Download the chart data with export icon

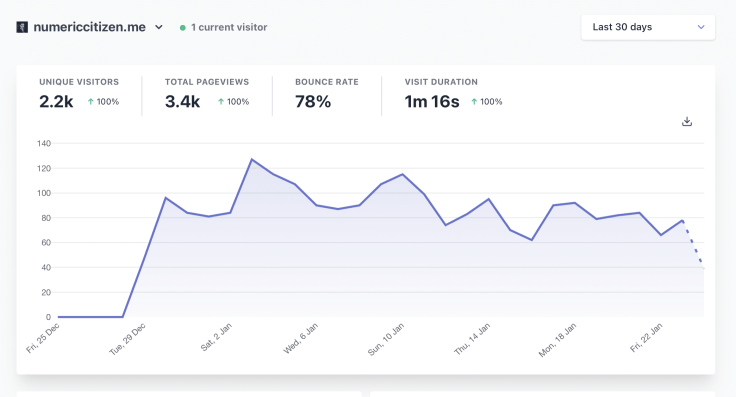687,122
